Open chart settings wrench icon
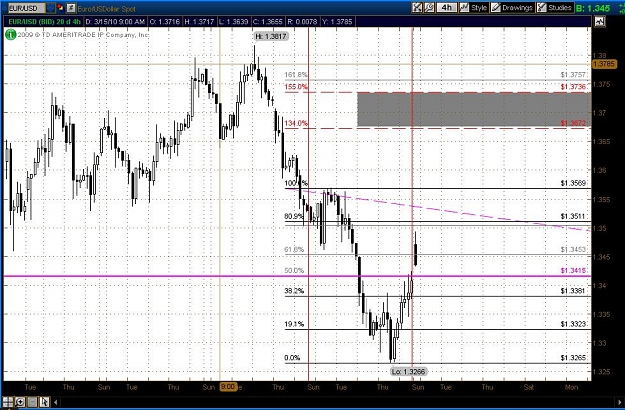The image size is (625, 410). 429,8
